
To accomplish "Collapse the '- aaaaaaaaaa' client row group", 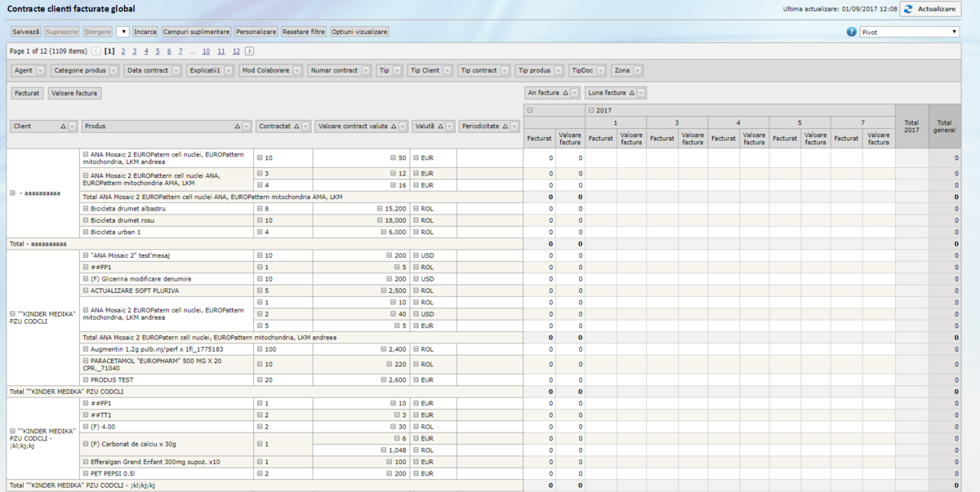I will (x=12, y=193).
